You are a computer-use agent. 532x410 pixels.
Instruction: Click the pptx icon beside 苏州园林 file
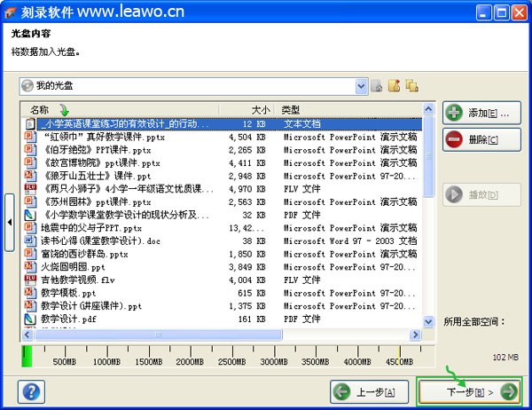30,201
